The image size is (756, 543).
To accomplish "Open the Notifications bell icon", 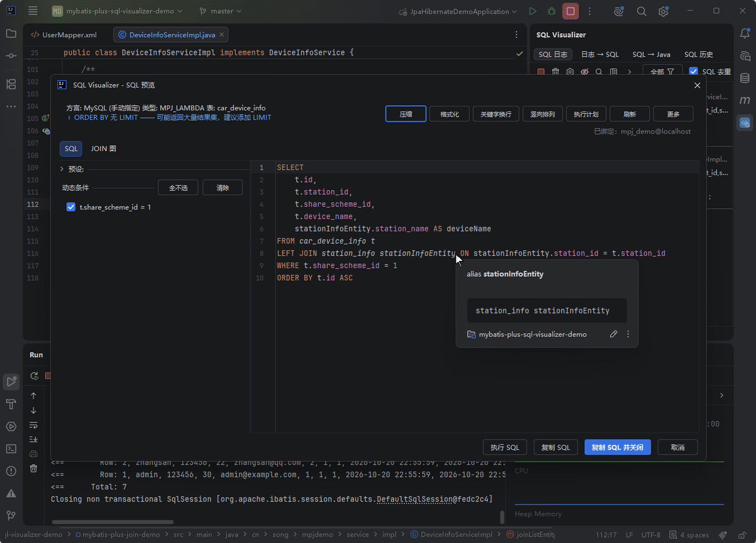I will 745,34.
